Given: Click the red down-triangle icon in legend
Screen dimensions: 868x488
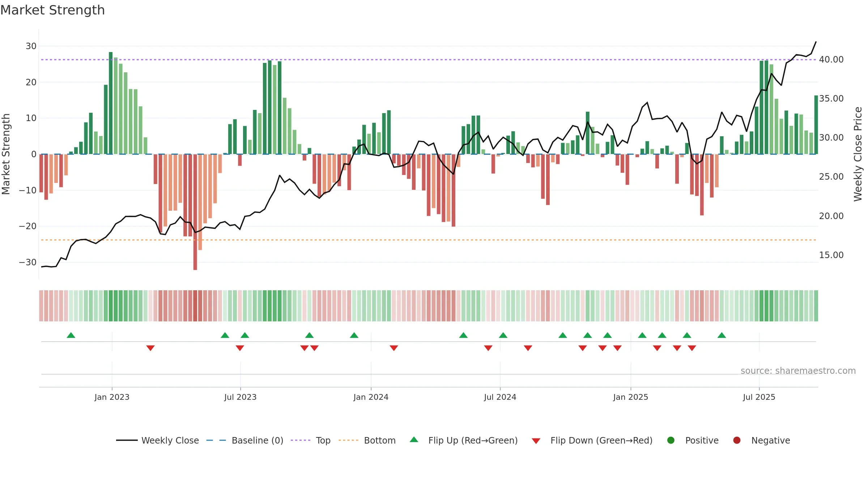Looking at the screenshot, I should (536, 441).
